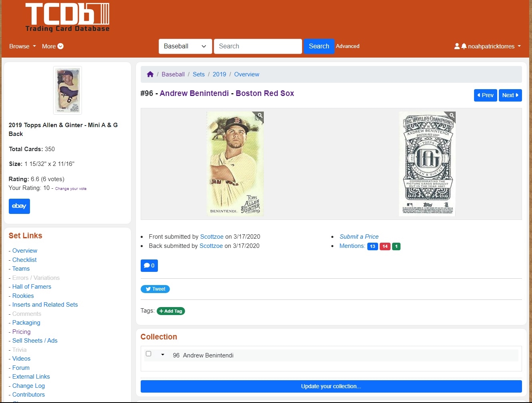This screenshot has width=532, height=403.
Task: Open External Links set link
Action: coord(31,377)
